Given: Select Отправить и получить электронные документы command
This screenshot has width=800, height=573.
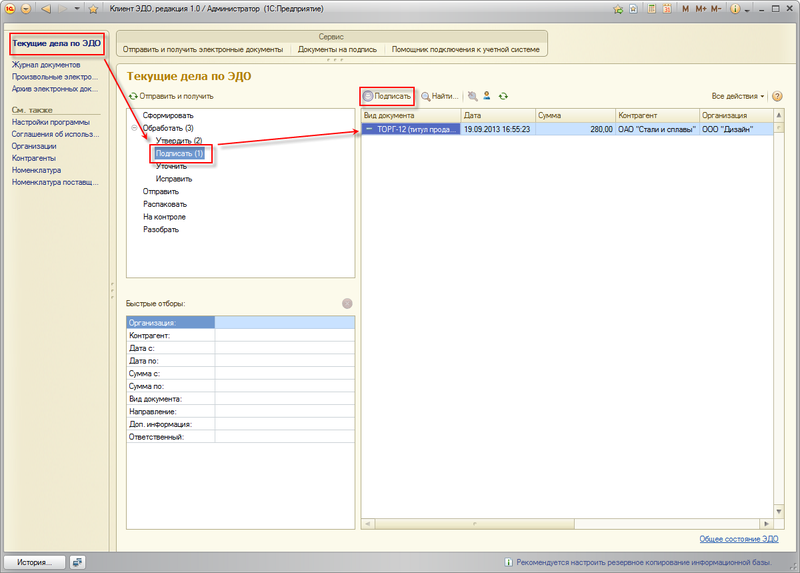Looking at the screenshot, I should pyautogui.click(x=203, y=49).
